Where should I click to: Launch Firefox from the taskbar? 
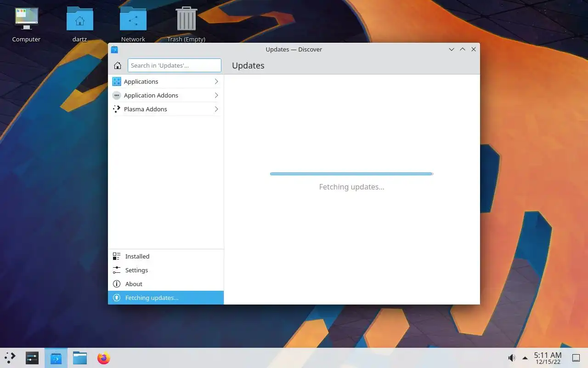pyautogui.click(x=104, y=358)
